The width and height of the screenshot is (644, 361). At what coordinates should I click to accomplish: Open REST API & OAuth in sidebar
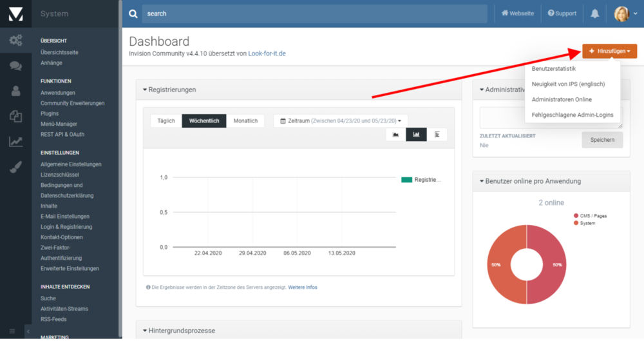(62, 135)
